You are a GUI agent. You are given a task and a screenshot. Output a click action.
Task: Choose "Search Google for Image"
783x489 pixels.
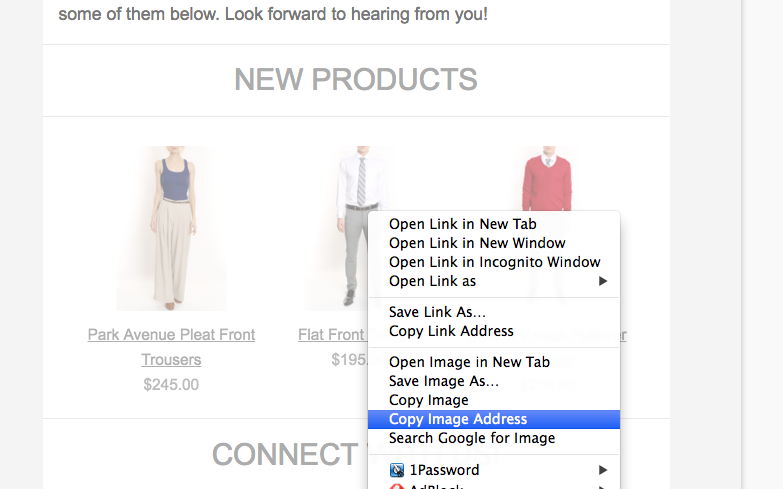click(x=471, y=438)
